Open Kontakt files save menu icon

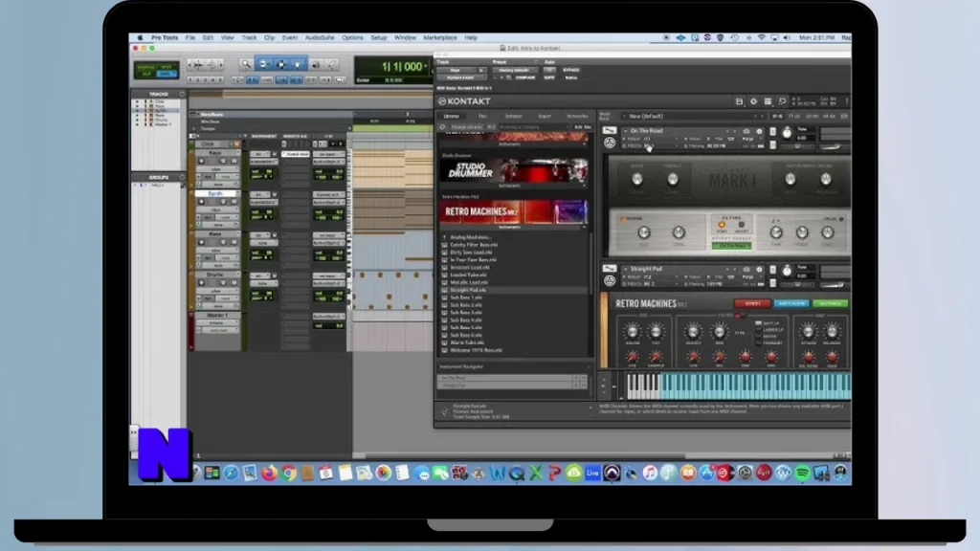740,101
